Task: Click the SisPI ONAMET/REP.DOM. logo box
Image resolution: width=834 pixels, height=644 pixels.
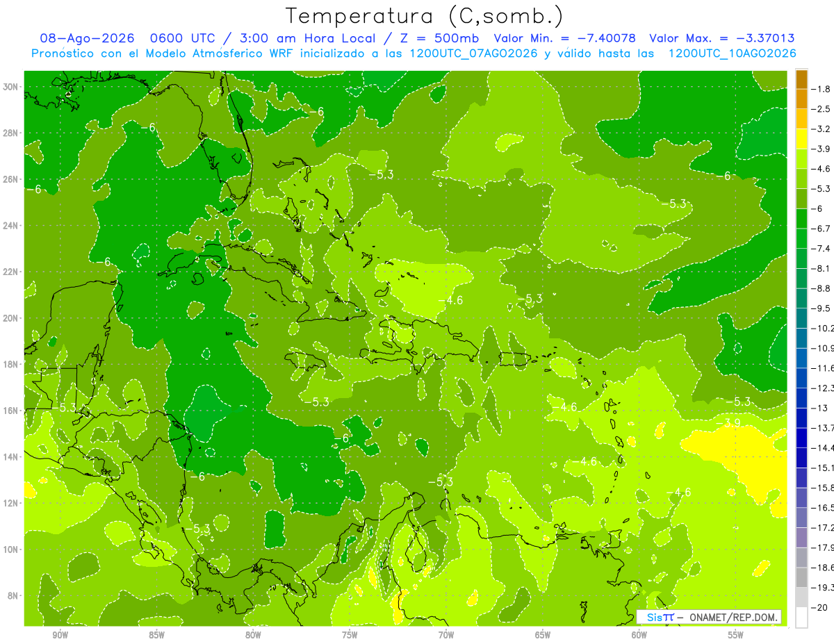Action: (709, 617)
